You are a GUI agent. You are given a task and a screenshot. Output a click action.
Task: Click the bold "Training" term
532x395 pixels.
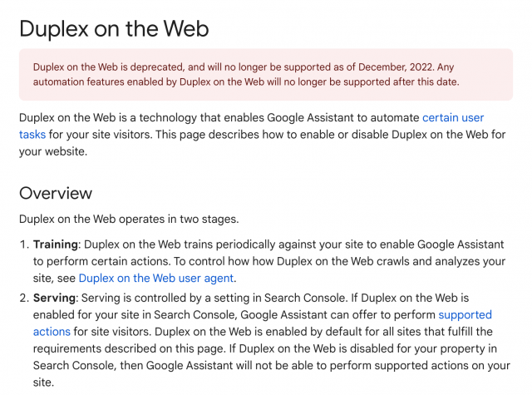(x=54, y=244)
